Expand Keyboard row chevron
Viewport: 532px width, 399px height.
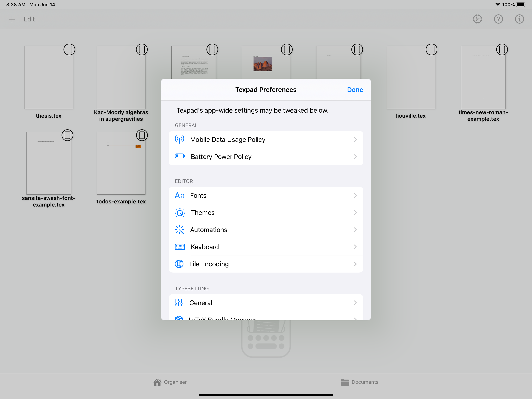[x=355, y=247]
